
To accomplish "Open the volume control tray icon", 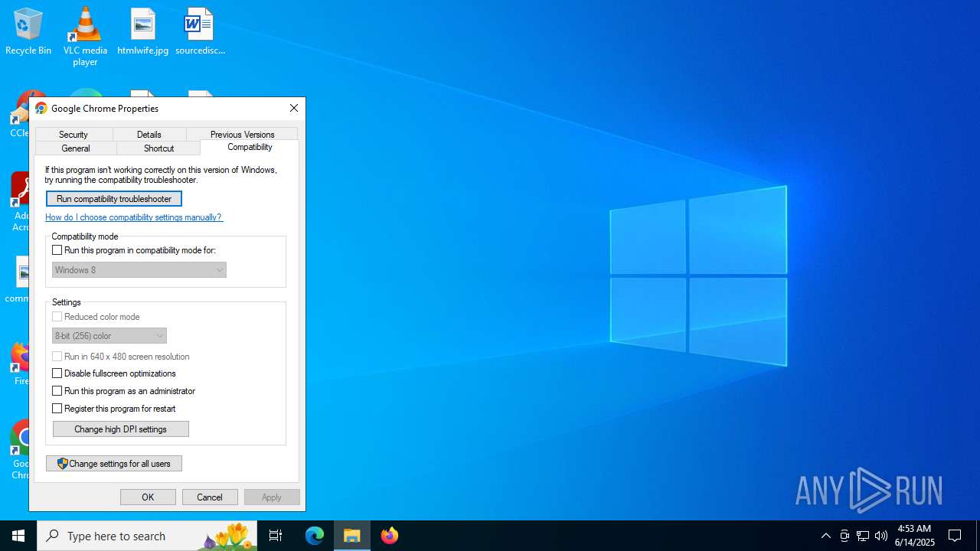I will coord(881,536).
